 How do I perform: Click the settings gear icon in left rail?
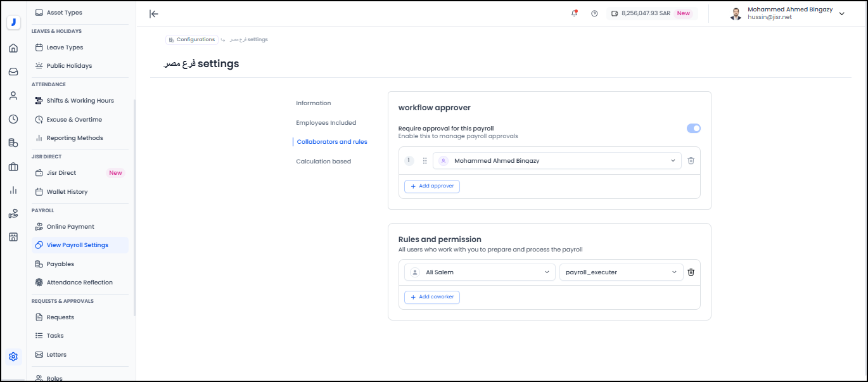[13, 357]
